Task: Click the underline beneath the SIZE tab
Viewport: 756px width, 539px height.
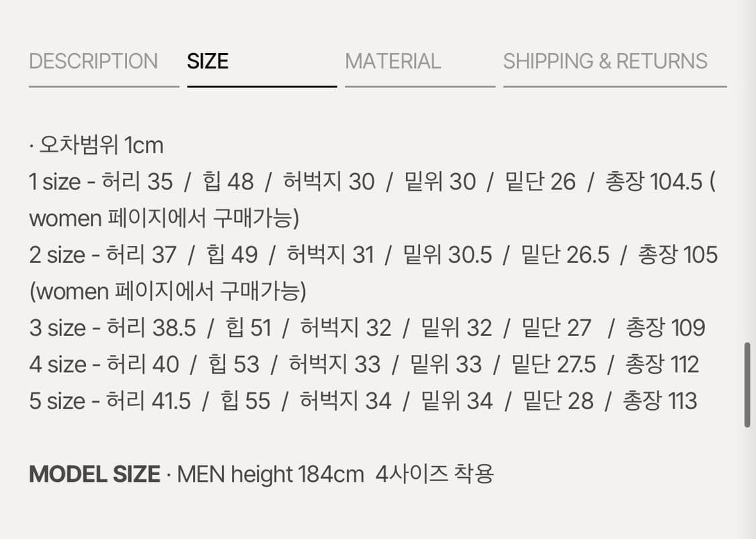Action: click(262, 87)
